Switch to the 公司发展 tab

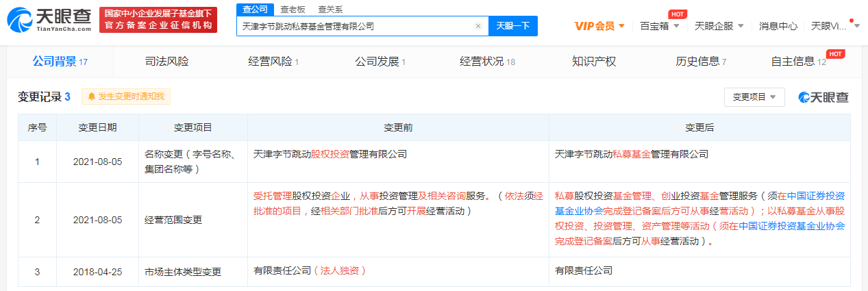coord(380,62)
